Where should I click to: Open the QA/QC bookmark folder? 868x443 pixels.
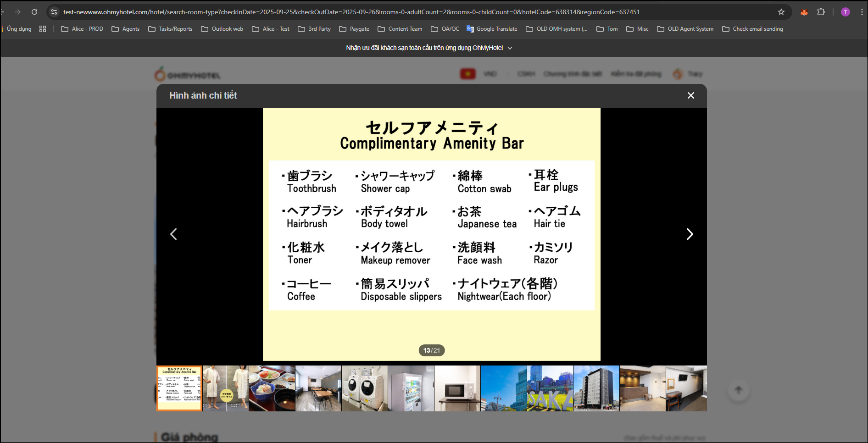pos(445,29)
